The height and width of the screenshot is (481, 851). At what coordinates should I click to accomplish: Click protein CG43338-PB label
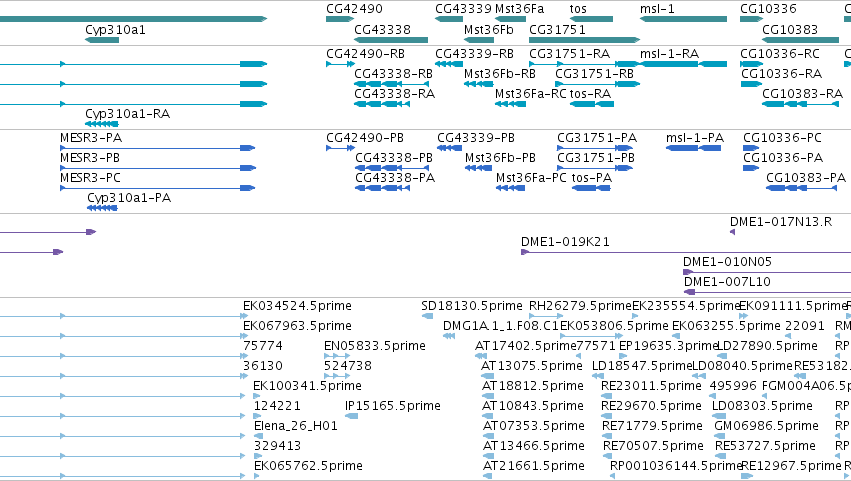tap(394, 158)
